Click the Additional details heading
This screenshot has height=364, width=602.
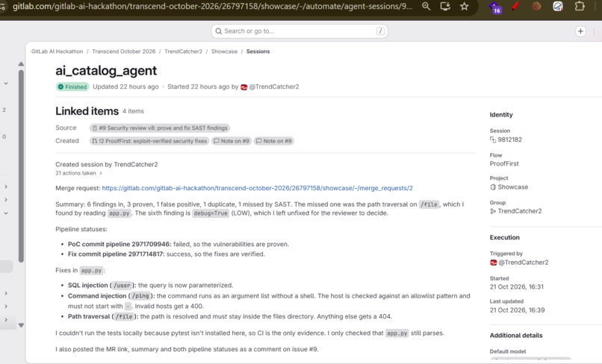(x=515, y=336)
